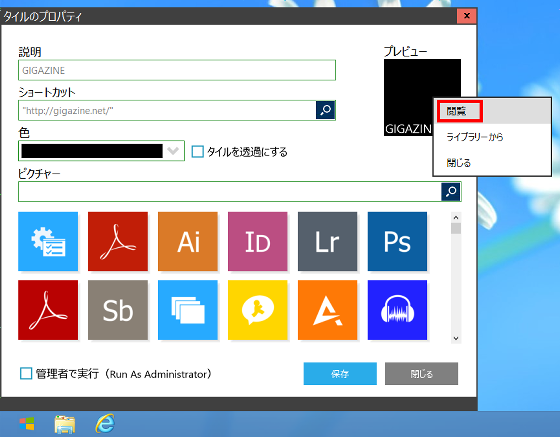
Task: Open Internet Explorer from the taskbar
Action: (105, 424)
